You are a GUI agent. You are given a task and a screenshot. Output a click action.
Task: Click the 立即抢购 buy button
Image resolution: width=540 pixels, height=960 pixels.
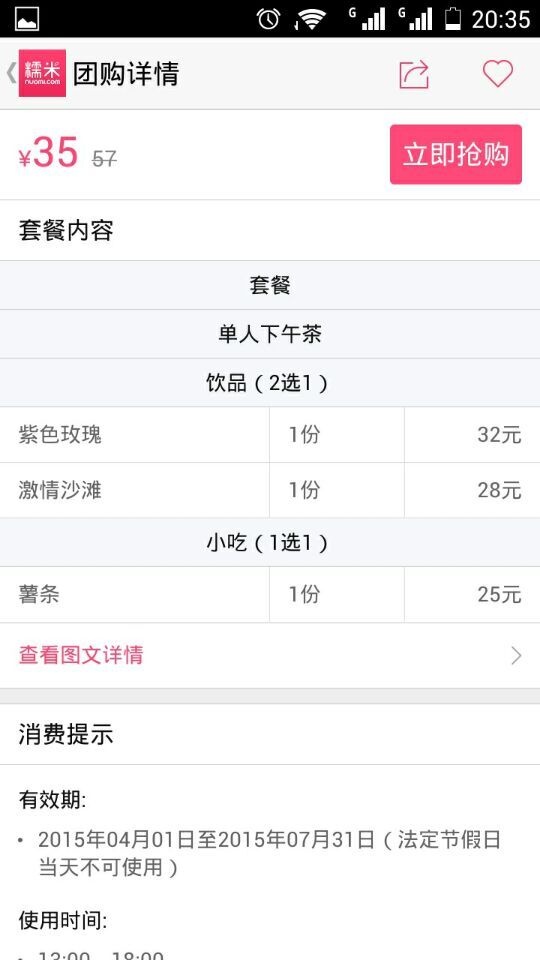pyautogui.click(x=456, y=154)
